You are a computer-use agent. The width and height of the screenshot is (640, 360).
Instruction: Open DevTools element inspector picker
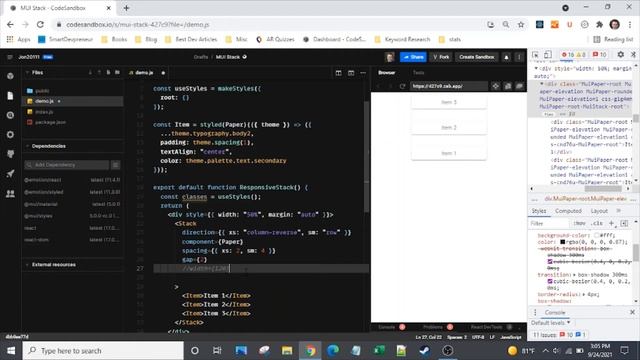click(536, 54)
